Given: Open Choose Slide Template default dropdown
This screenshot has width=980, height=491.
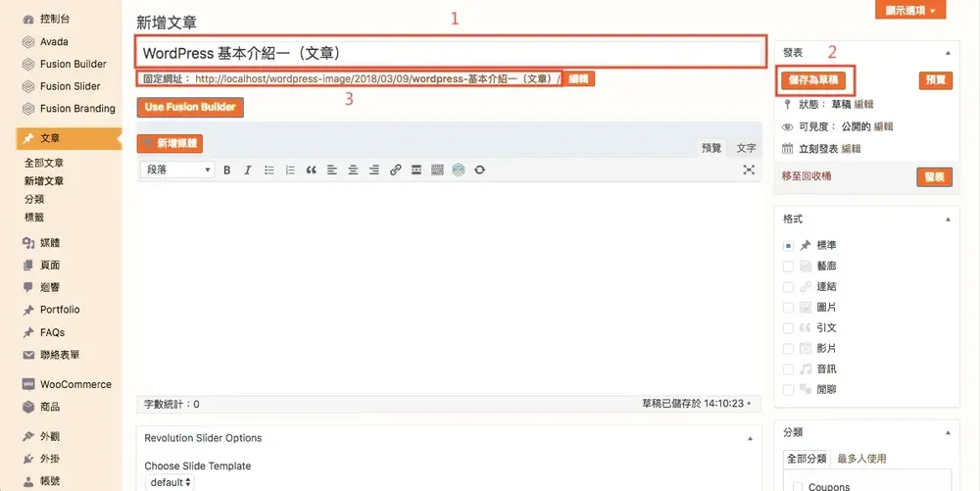Looking at the screenshot, I should pos(170,482).
